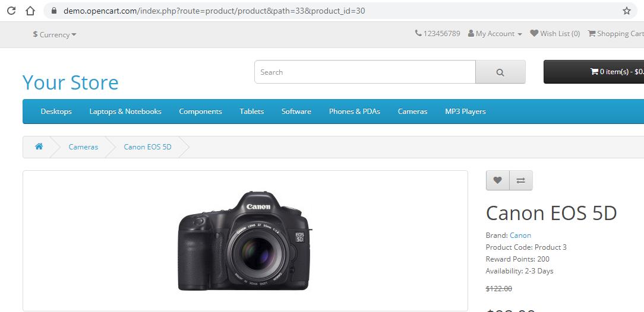
Task: Click the browser address bar URL
Action: (214, 11)
